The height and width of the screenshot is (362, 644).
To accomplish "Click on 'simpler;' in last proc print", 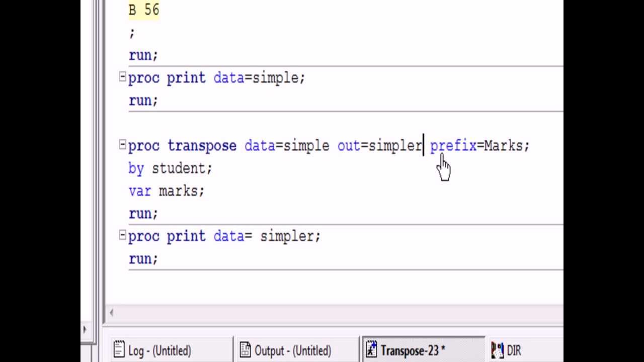I will [290, 236].
